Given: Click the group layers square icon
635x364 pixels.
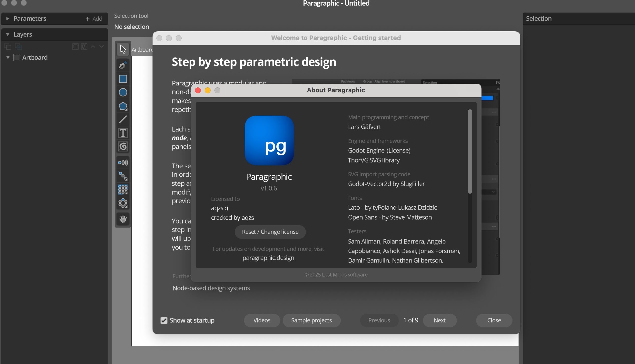Looking at the screenshot, I should coord(75,47).
